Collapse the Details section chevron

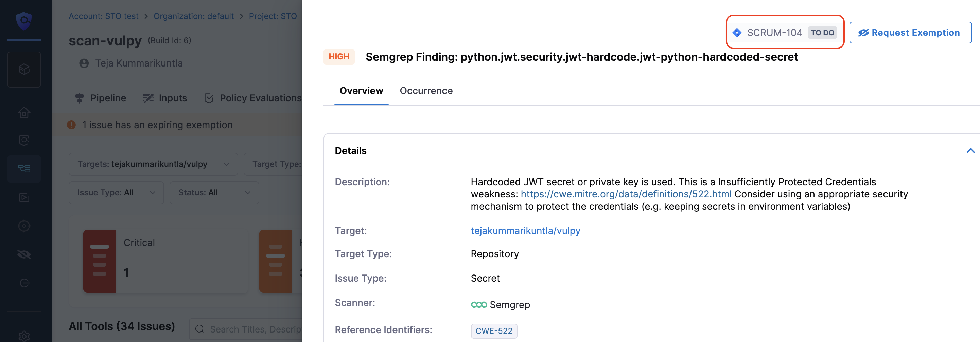click(x=970, y=151)
